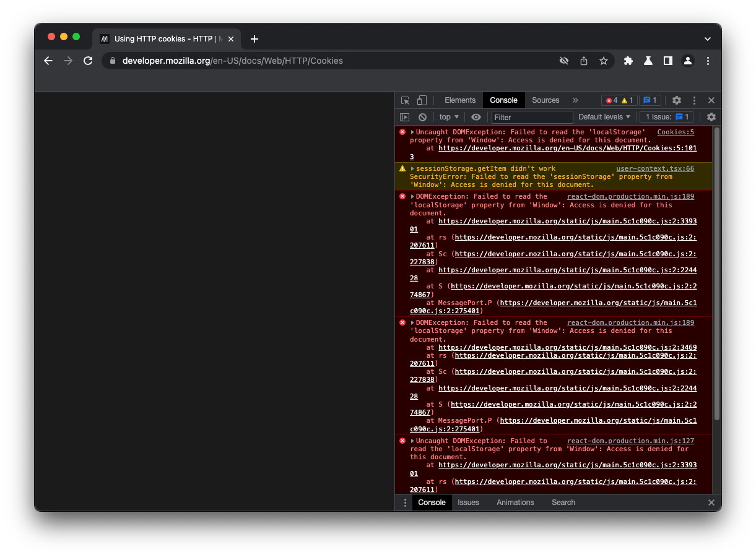Switch to the Search drawer tab

click(x=563, y=503)
